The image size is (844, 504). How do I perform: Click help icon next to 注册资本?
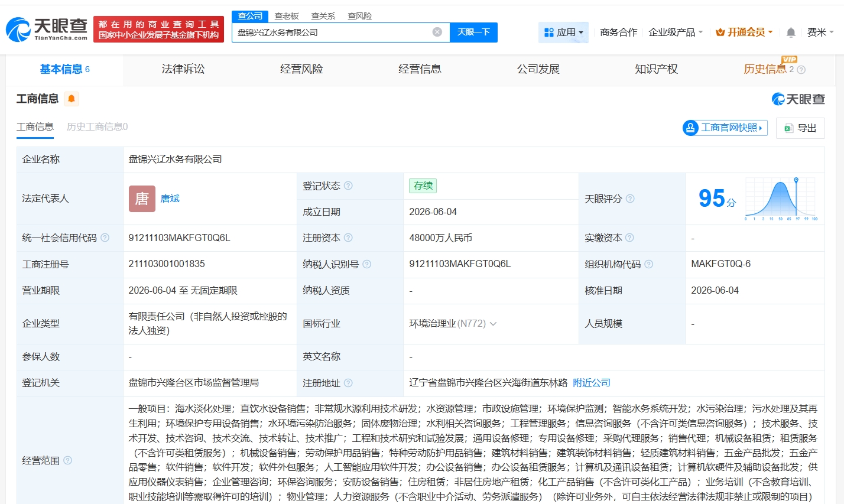point(348,238)
